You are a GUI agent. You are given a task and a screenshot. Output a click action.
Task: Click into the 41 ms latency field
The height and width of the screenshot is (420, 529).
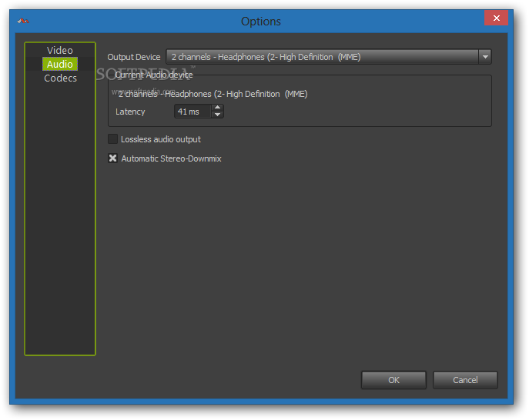(x=193, y=112)
